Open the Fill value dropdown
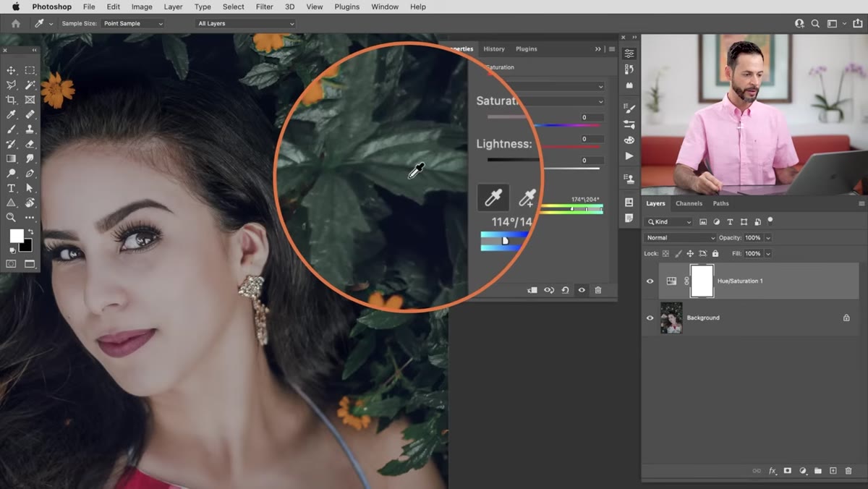This screenshot has height=489, width=868. pos(768,254)
